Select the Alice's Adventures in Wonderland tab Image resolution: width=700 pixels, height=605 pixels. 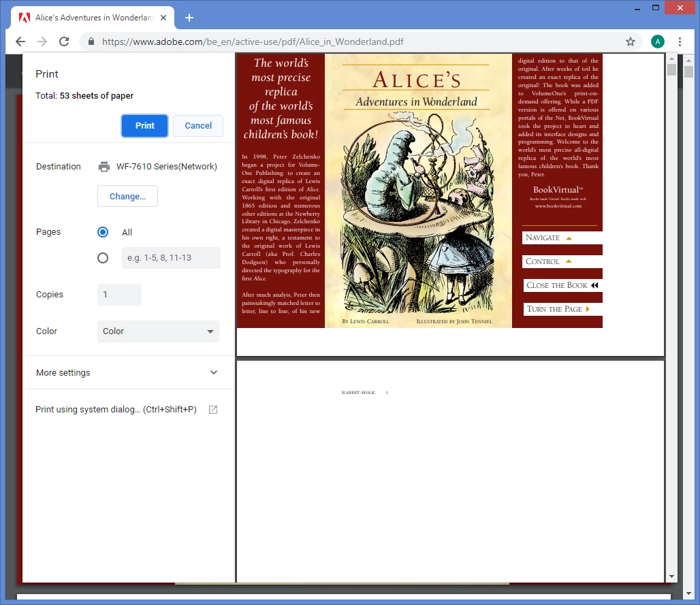point(93,18)
